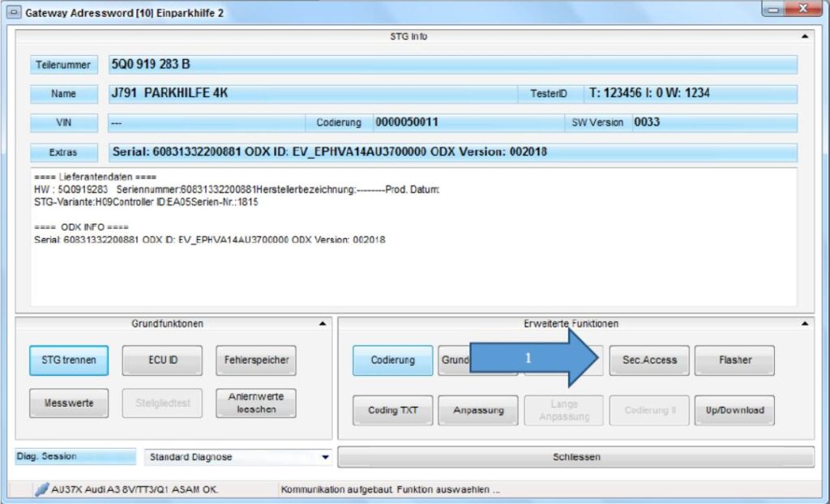Image resolution: width=830 pixels, height=504 pixels.
Task: Open the Anpassung adaptation function
Action: (478, 410)
